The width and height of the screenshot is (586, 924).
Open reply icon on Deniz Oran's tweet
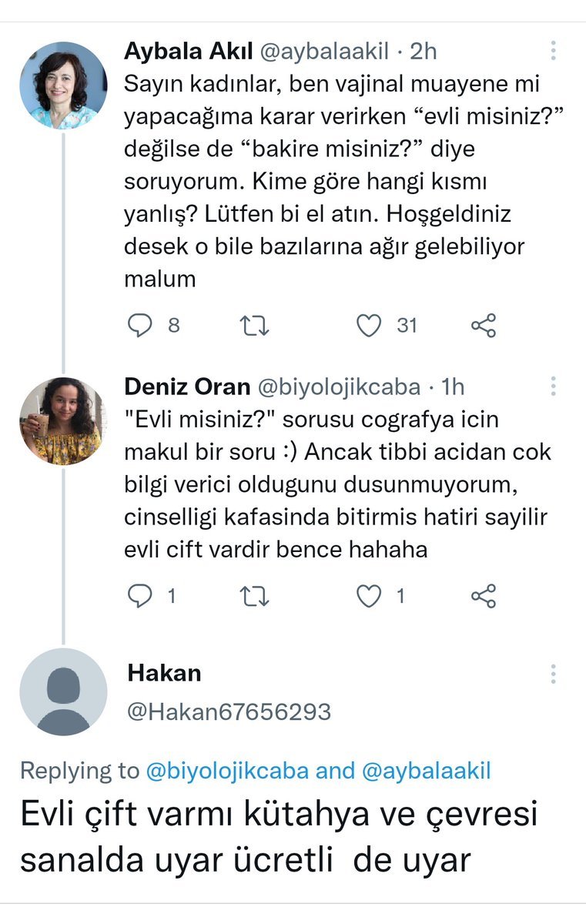click(x=139, y=595)
